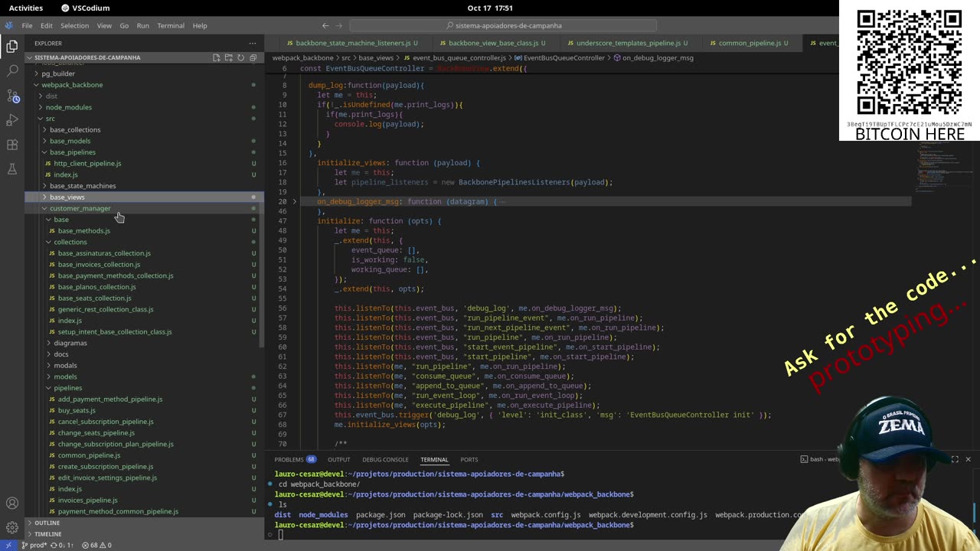Expand the base_views folder
The height and width of the screenshot is (551, 980).
[67, 197]
